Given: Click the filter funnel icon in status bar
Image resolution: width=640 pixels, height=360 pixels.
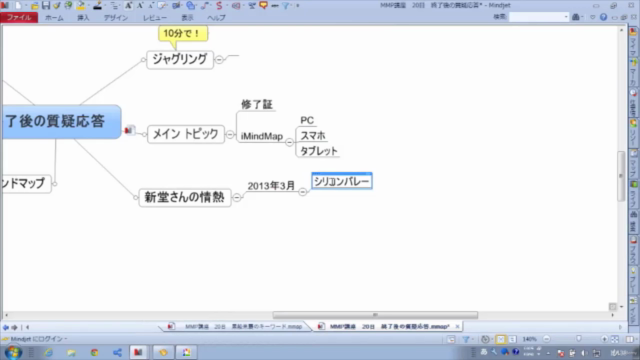Looking at the screenshot, I should pyautogui.click(x=466, y=339).
